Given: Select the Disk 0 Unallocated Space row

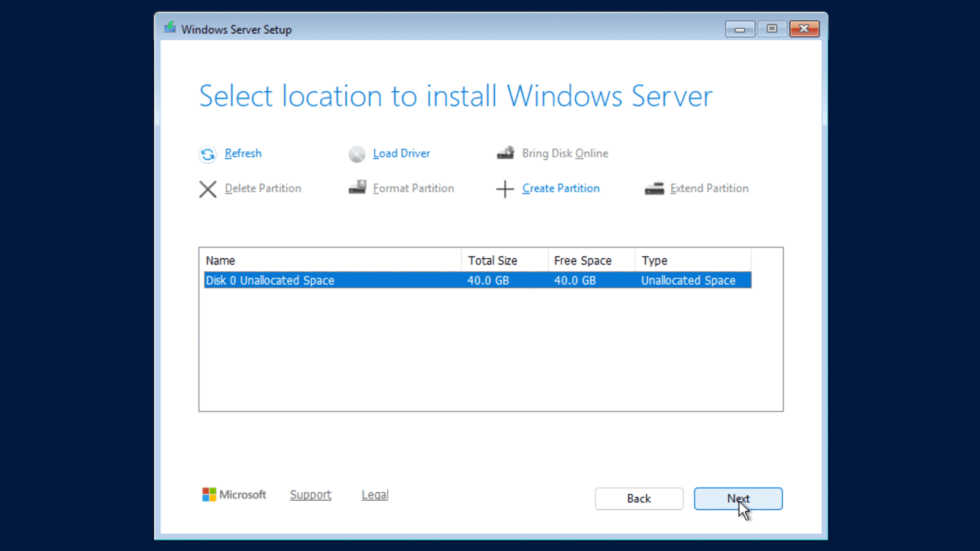Looking at the screenshot, I should pyautogui.click(x=478, y=280).
